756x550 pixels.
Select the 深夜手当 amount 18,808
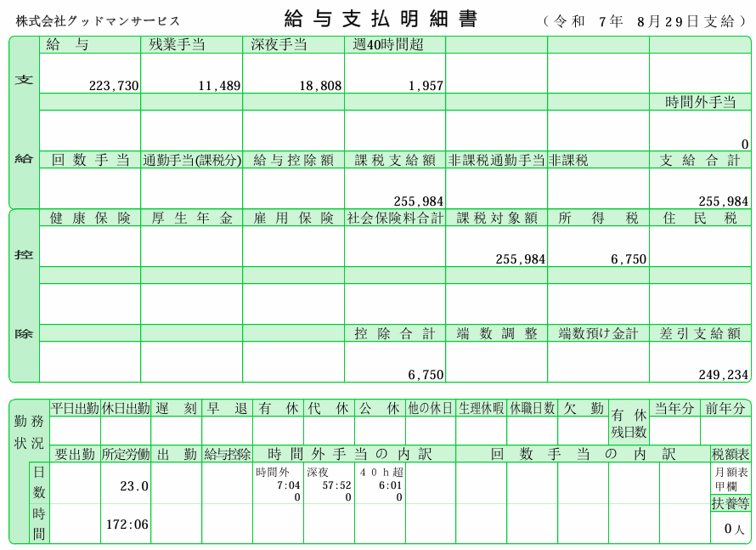(319, 86)
